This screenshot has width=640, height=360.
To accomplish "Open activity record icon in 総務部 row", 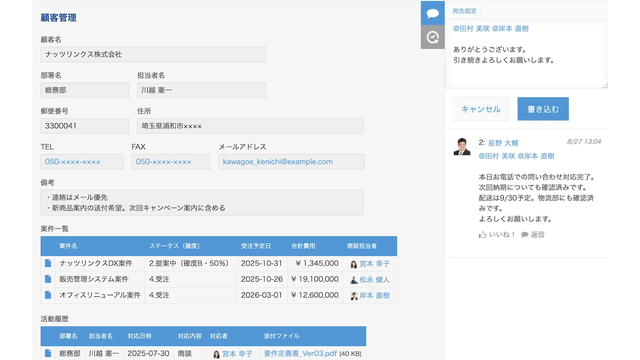I will 48,353.
